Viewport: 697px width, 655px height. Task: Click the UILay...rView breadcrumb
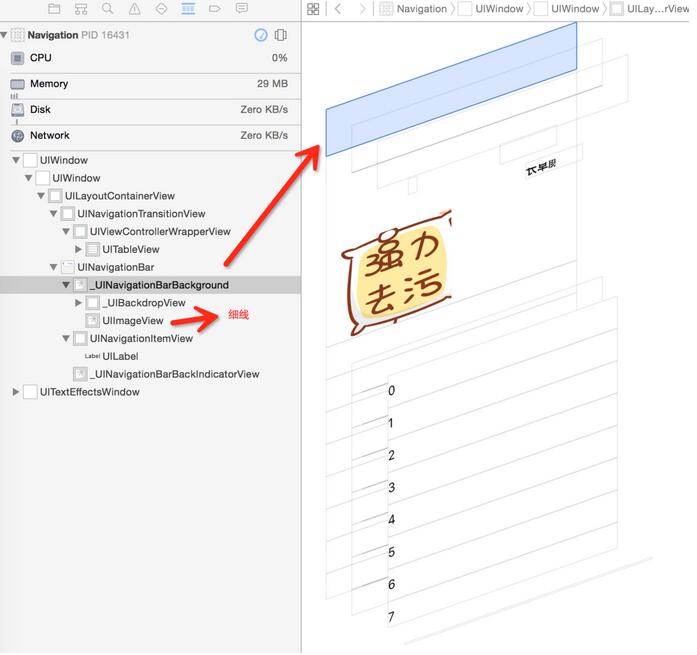[x=650, y=9]
